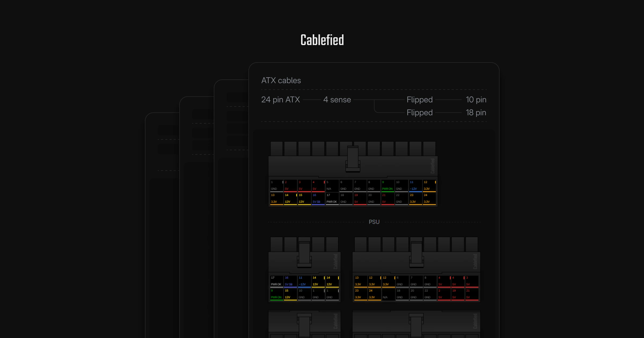644x338 pixels.
Task: Click pin 15 12V on 10-pin PSU connector
Action: [x=291, y=294]
